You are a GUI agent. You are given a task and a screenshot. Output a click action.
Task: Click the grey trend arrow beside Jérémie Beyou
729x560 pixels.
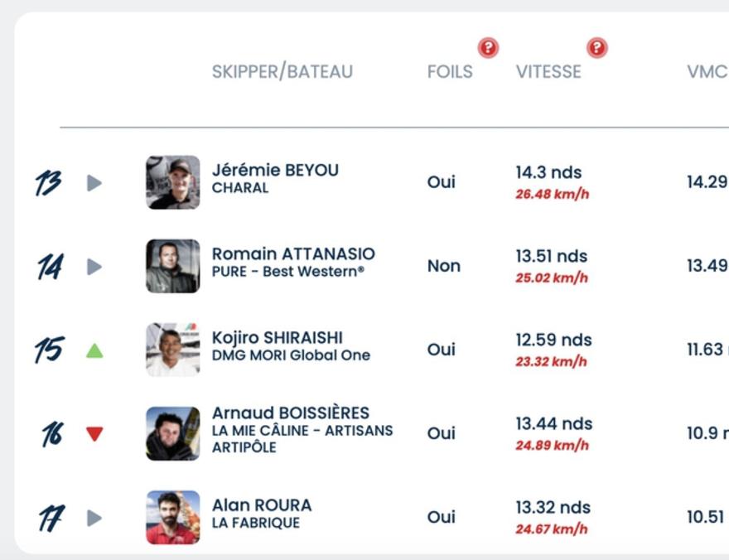coord(94,182)
